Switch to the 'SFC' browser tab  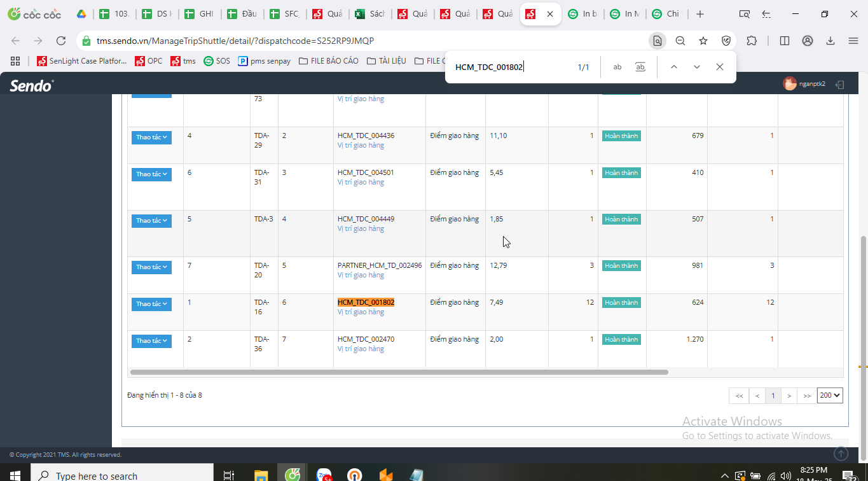pos(285,14)
